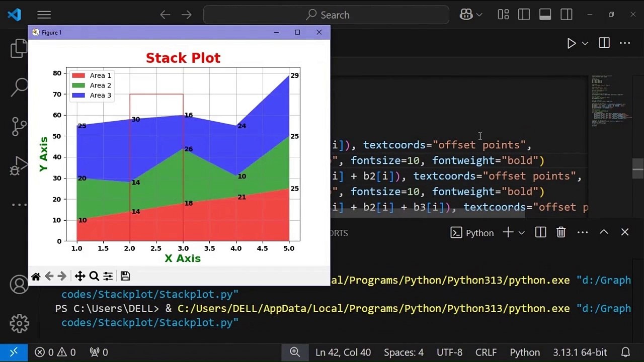This screenshot has height=362, width=644.
Task: Click the Stack Plot chart title
Action: [183, 58]
